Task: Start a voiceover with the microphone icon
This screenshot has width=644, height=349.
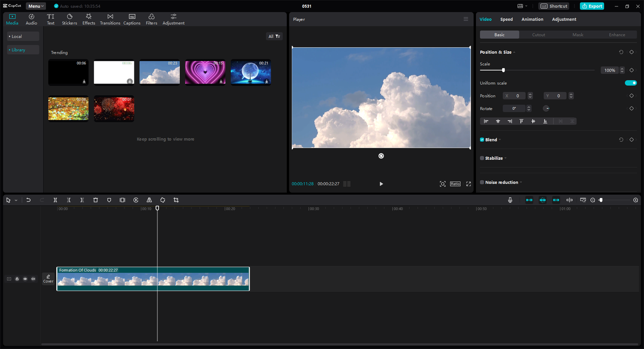Action: pyautogui.click(x=510, y=200)
